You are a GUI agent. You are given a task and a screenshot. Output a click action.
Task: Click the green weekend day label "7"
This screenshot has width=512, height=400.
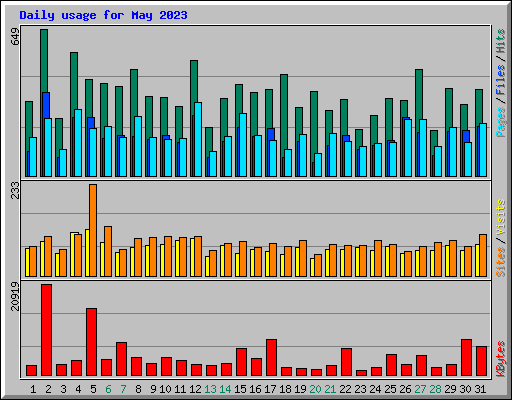[123, 389]
